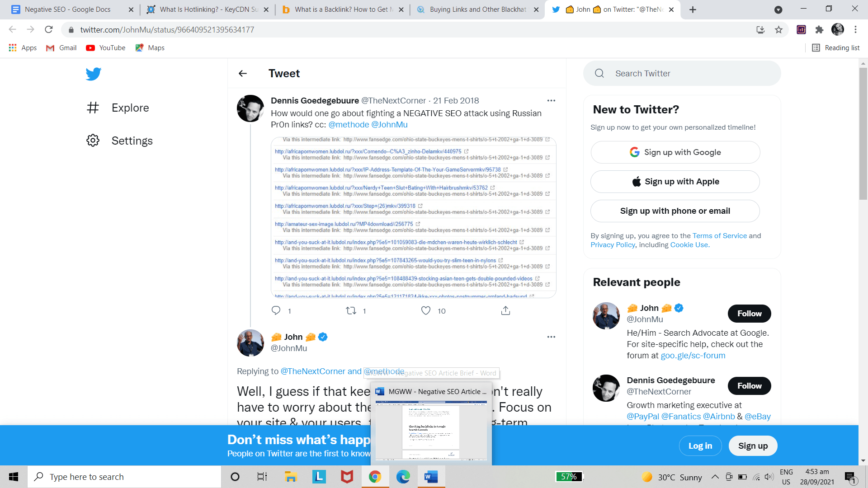Open volume control in tray
This screenshot has width=868, height=488.
769,477
